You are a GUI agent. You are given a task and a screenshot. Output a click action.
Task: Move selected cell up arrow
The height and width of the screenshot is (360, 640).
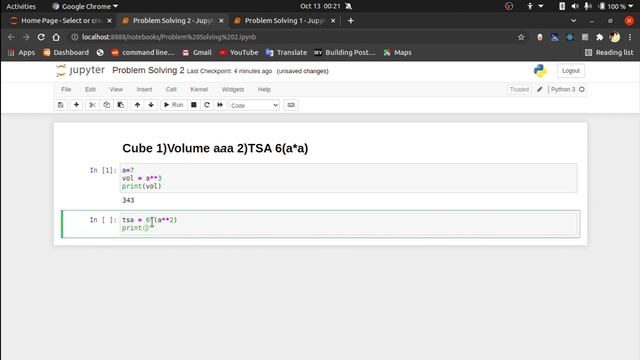coord(138,105)
